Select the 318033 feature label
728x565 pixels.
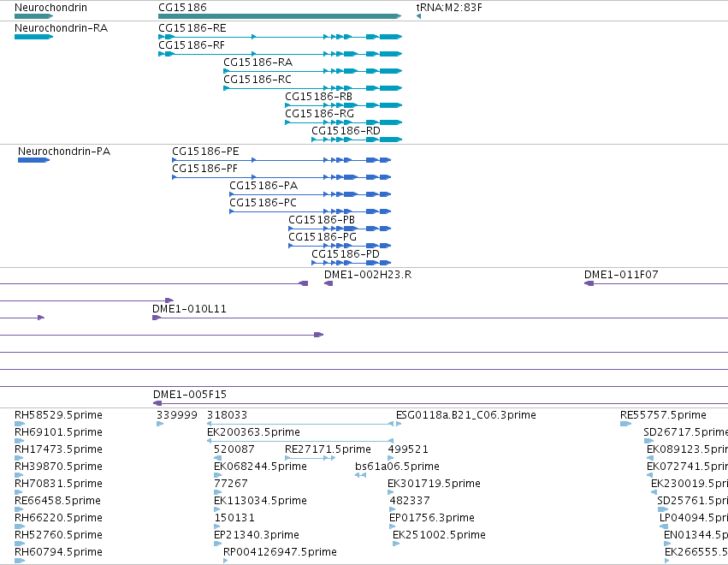point(227,415)
